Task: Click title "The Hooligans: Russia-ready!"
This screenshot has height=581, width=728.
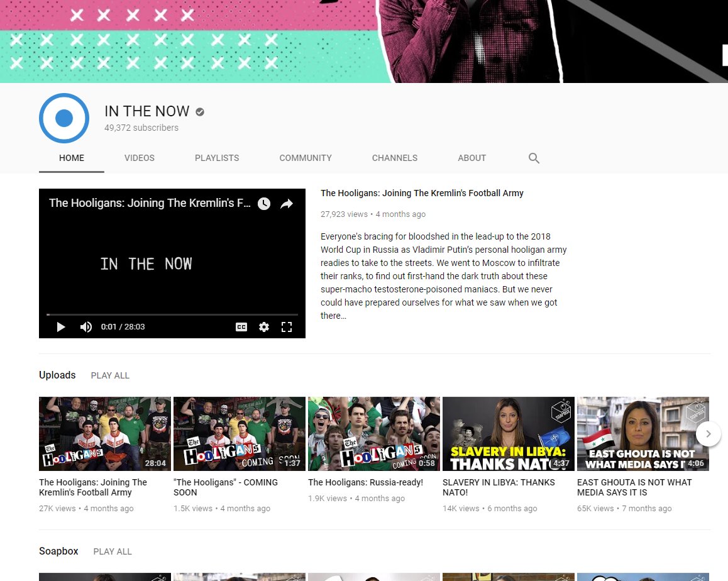Action: pyautogui.click(x=365, y=482)
